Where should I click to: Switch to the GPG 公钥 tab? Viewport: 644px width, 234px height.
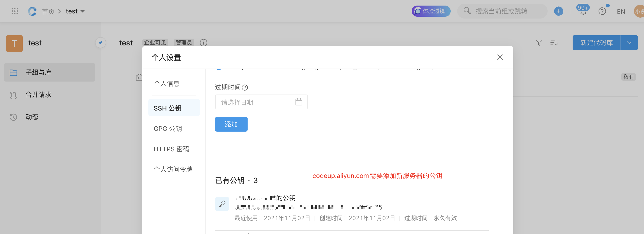[x=168, y=128]
